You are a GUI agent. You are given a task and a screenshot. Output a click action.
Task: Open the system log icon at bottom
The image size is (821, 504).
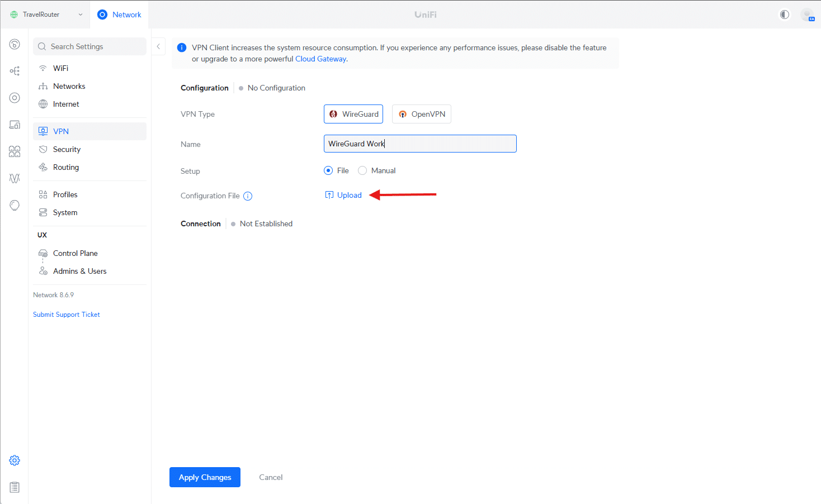[15, 487]
